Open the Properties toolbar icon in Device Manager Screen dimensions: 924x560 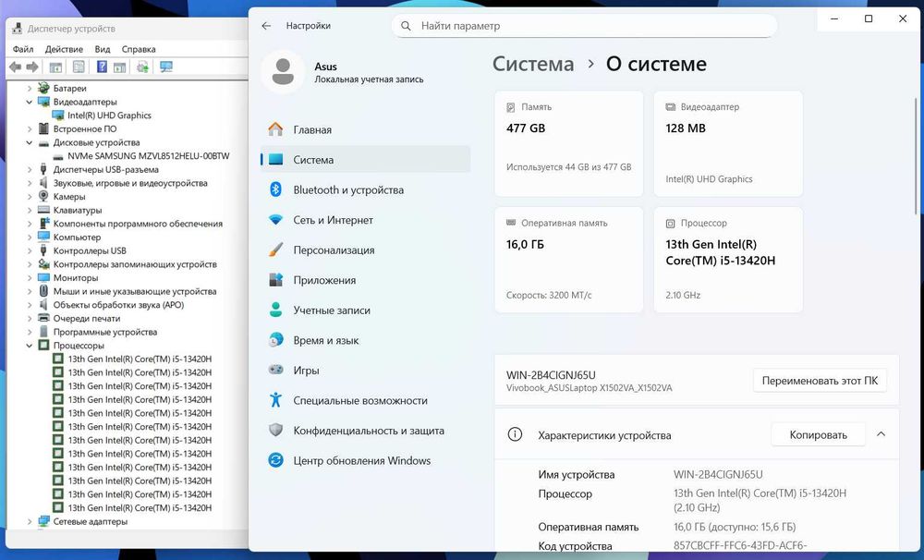click(x=79, y=67)
